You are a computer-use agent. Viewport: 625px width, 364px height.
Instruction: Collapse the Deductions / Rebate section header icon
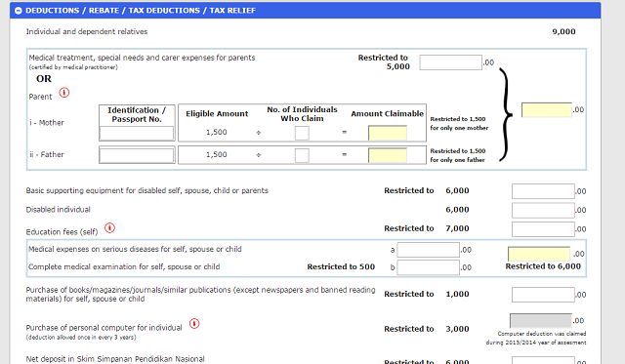(x=18, y=11)
